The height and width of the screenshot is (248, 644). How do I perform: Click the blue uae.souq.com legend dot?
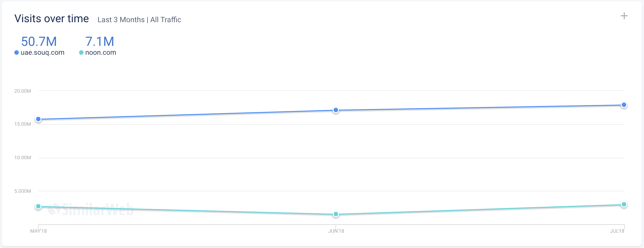pos(17,53)
